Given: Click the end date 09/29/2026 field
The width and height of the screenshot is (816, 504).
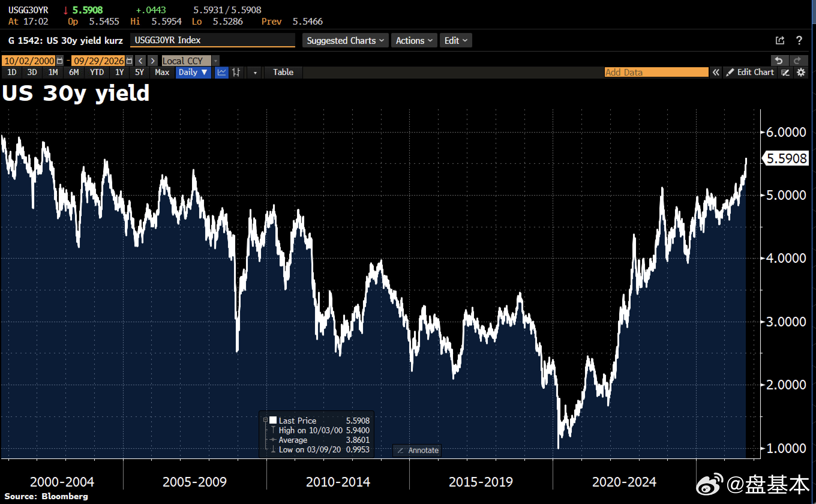Looking at the screenshot, I should point(99,61).
